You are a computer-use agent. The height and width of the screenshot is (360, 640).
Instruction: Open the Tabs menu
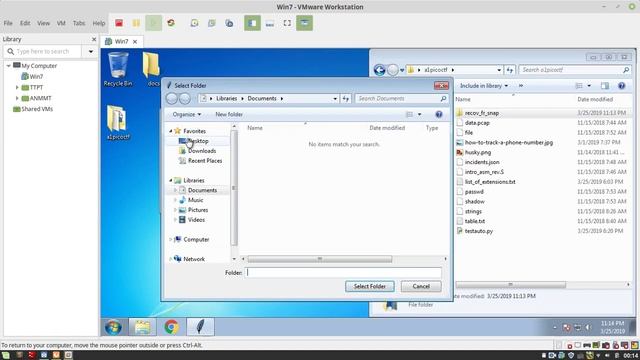[x=79, y=23]
